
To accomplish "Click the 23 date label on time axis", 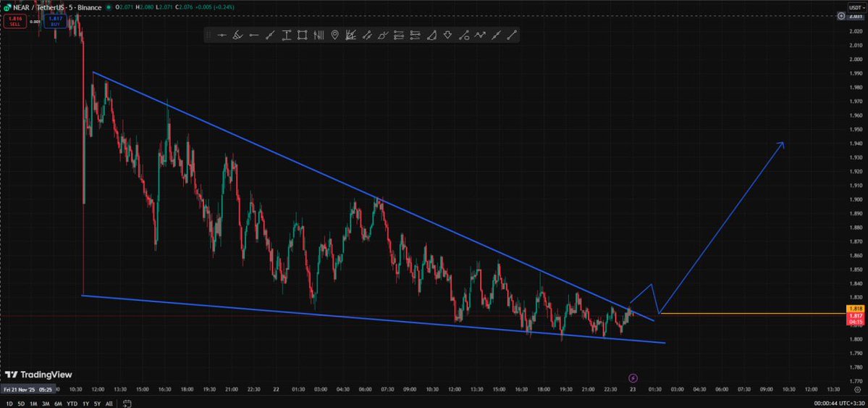I will coord(633,390).
